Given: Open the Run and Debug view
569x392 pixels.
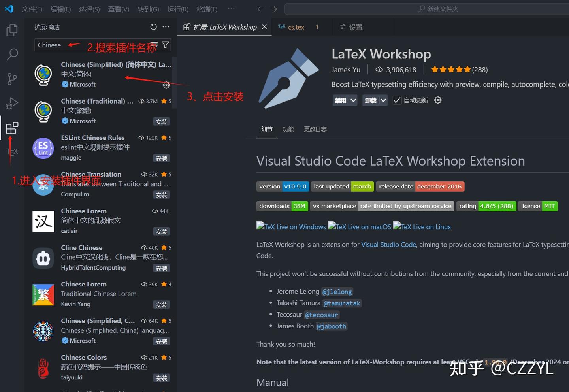Looking at the screenshot, I should [x=12, y=104].
